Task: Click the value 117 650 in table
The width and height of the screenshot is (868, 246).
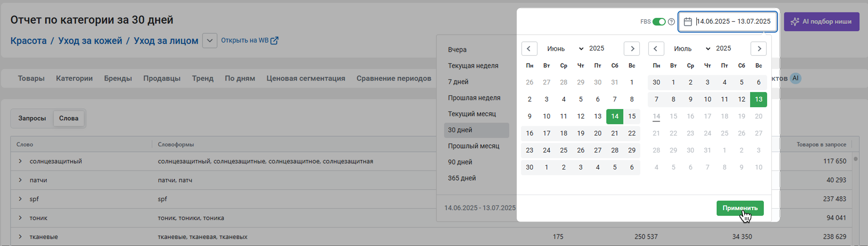Action: click(x=835, y=161)
